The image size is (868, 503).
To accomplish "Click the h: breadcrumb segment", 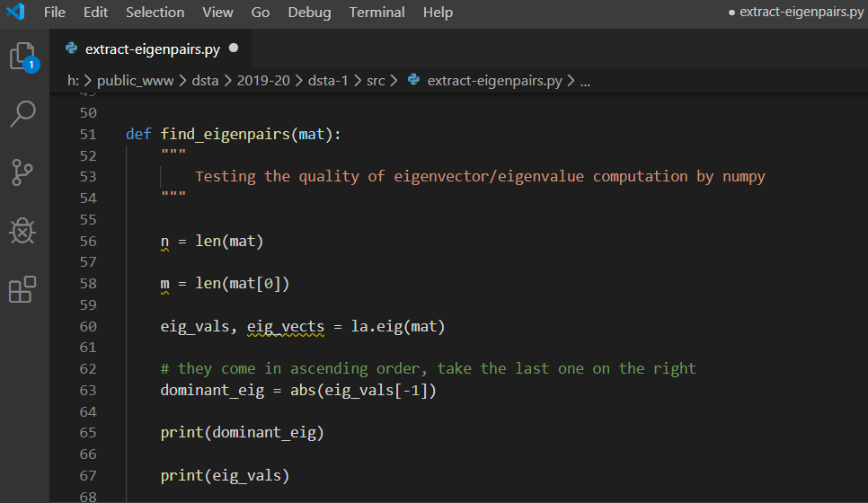I will [73, 81].
